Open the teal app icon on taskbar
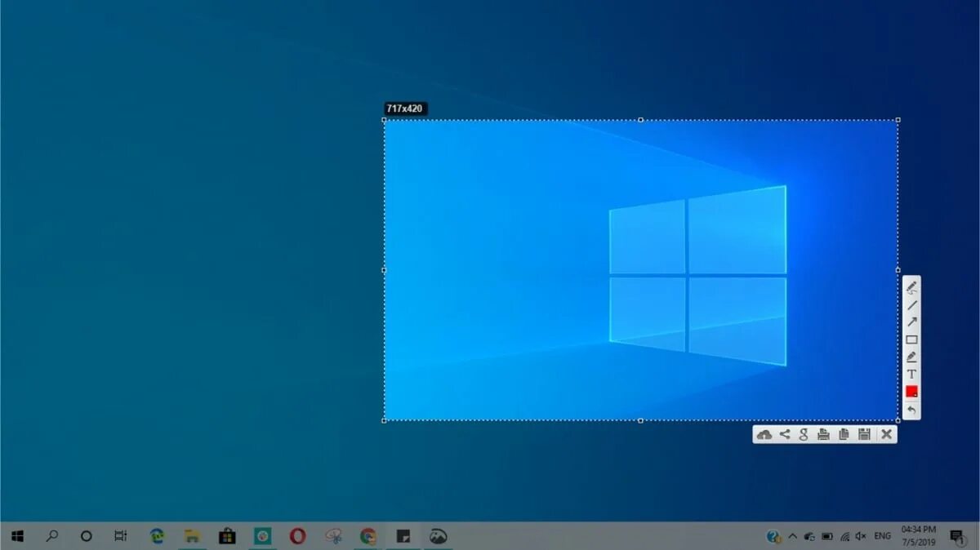The image size is (980, 550). (262, 536)
